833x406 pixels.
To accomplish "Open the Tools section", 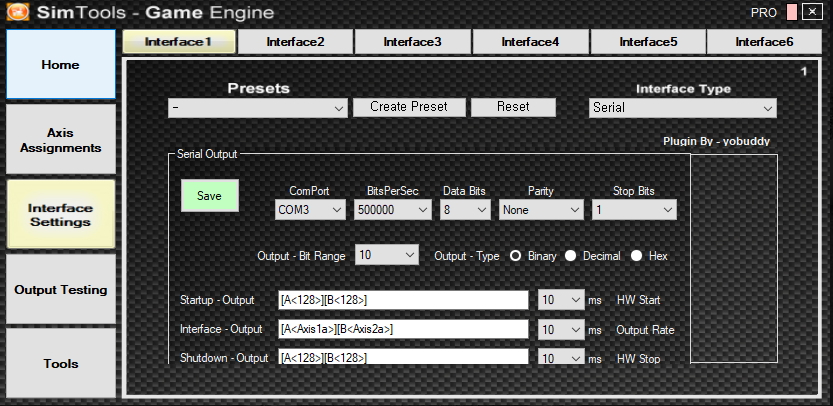I will [61, 363].
